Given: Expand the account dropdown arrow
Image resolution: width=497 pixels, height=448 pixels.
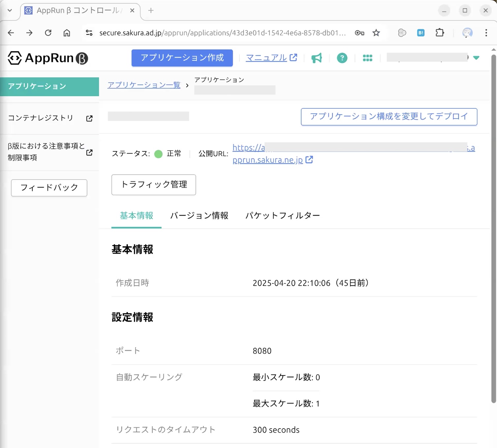Looking at the screenshot, I should (476, 58).
